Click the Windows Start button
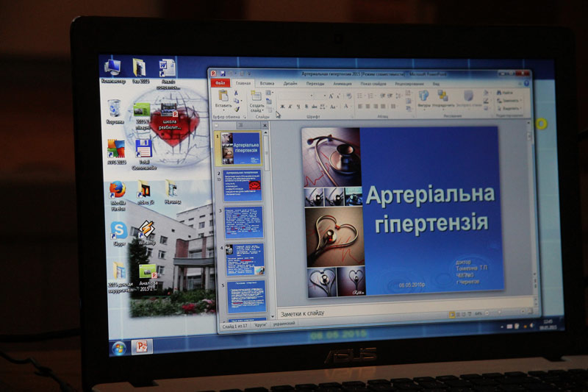 coord(118,346)
